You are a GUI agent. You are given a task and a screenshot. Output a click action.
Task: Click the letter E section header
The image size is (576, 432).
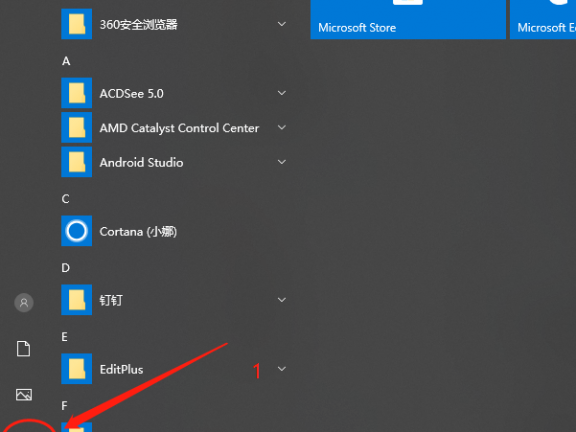click(65, 337)
